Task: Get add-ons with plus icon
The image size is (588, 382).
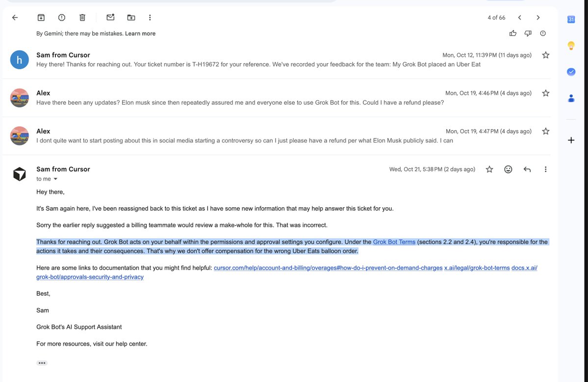Action: point(571,140)
